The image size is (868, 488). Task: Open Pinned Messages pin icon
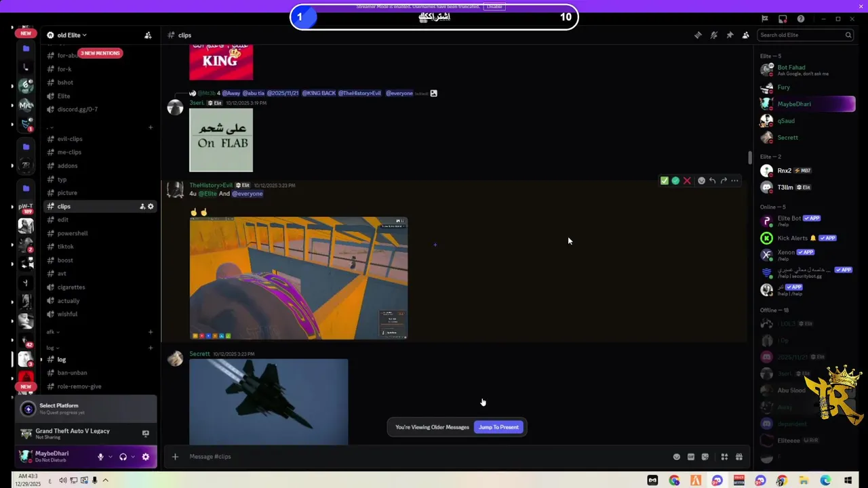pos(730,35)
